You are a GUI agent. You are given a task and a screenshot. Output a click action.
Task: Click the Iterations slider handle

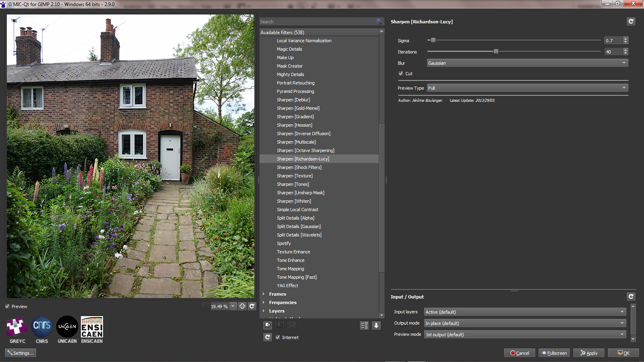(496, 51)
